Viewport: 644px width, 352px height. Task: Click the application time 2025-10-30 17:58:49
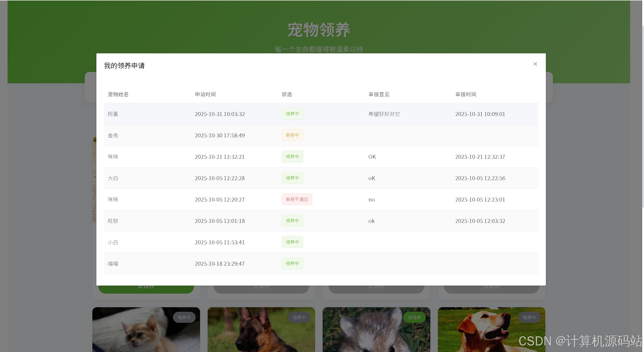(x=220, y=135)
